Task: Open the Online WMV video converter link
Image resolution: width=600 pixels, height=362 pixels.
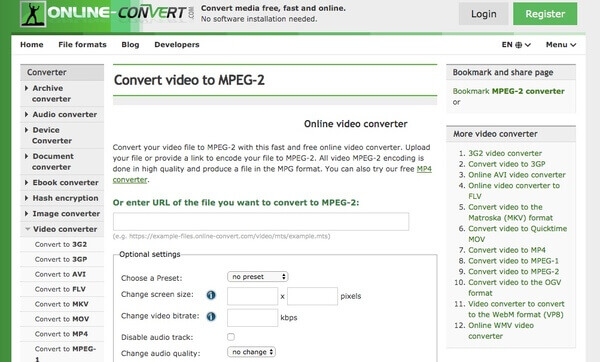Action: [501, 330]
